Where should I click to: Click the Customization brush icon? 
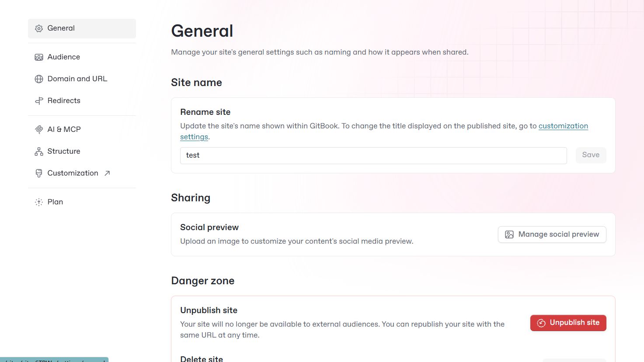(x=39, y=173)
